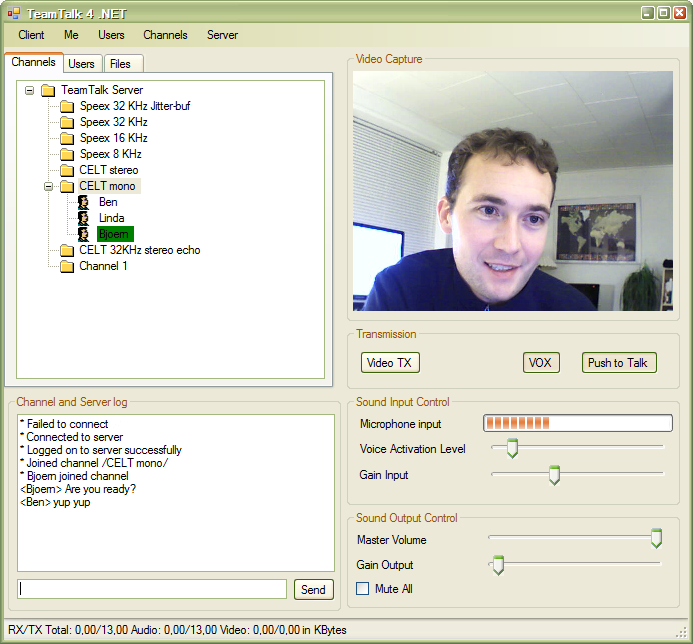Click the folder icon next to CELT stereo
This screenshot has width=693, height=644.
point(67,170)
